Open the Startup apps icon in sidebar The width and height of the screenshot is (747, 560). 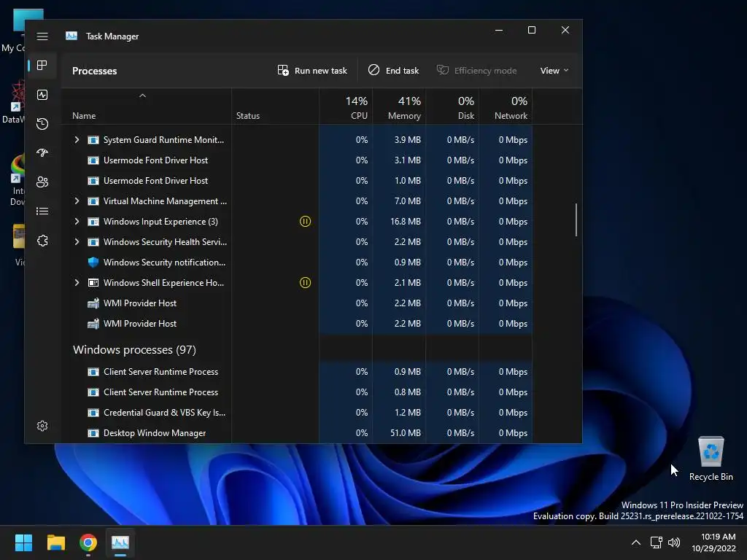click(42, 153)
